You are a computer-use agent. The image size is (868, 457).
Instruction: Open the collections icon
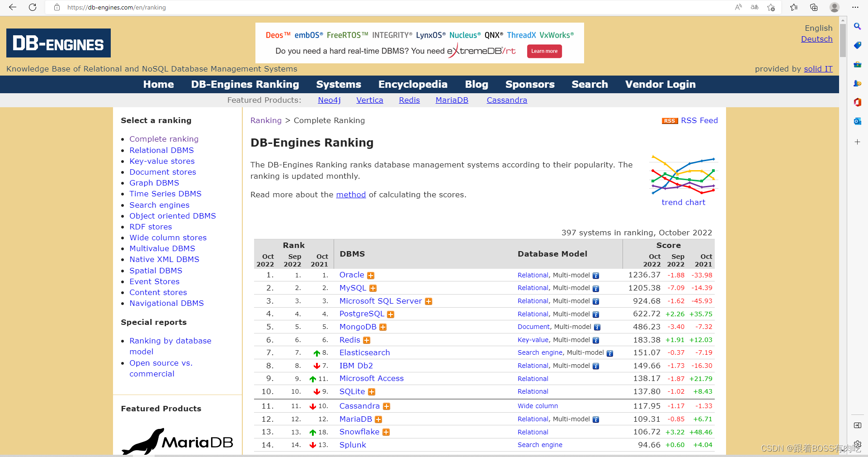pos(814,7)
